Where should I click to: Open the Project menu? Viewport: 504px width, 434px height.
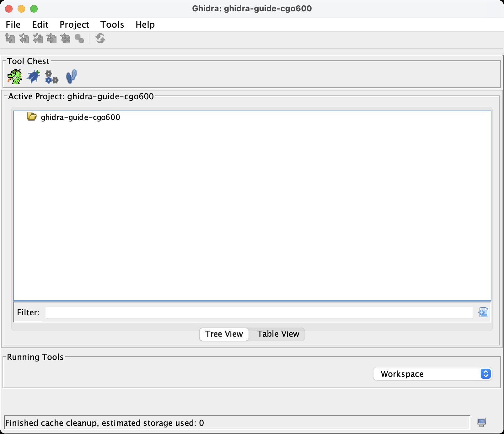74,24
